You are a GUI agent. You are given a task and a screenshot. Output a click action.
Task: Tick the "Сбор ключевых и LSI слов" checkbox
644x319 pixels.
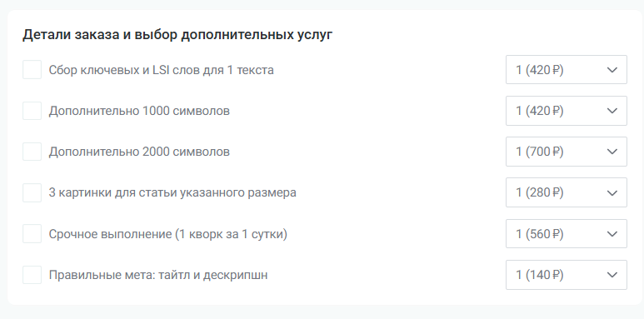tap(32, 69)
